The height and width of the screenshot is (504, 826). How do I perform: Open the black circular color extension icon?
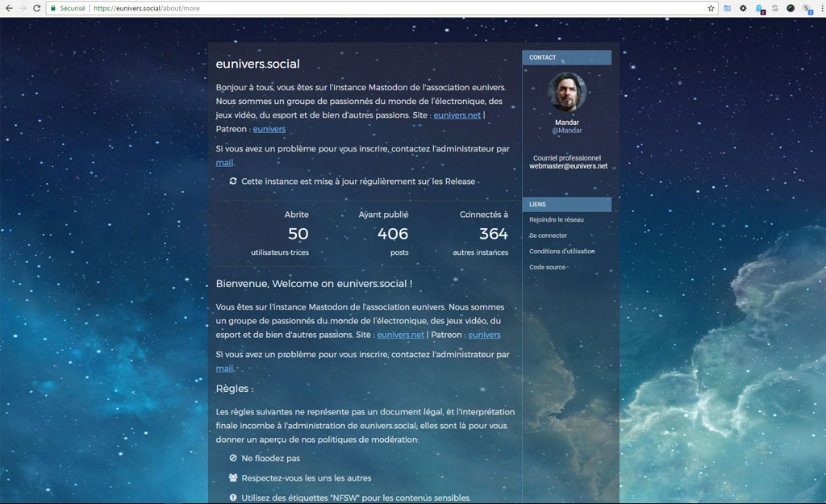(x=791, y=8)
